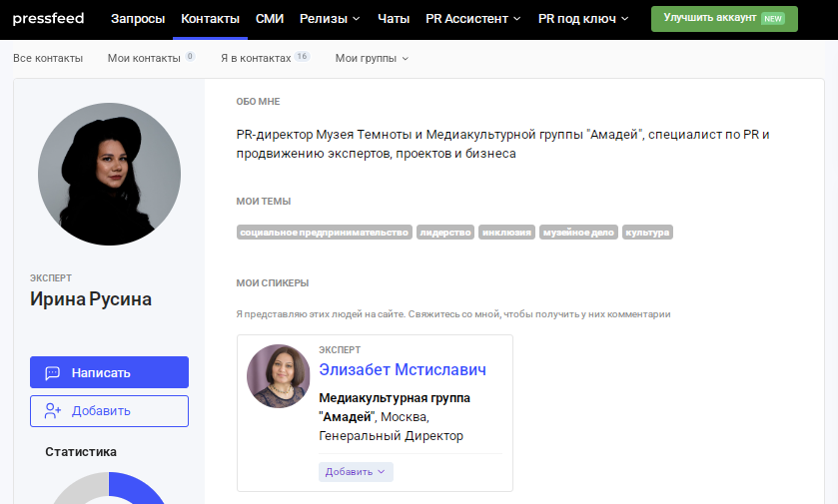The image size is (838, 504).
Task: Open the Чаты page
Action: point(394,19)
